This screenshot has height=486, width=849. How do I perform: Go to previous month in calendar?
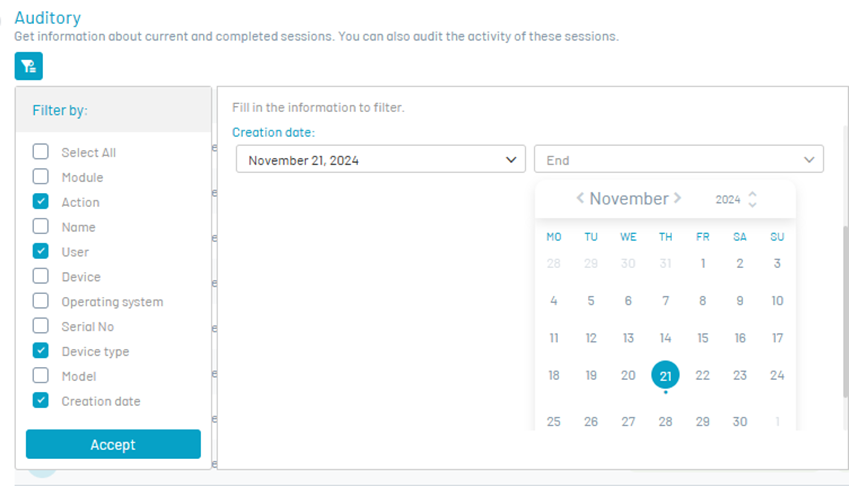click(580, 198)
